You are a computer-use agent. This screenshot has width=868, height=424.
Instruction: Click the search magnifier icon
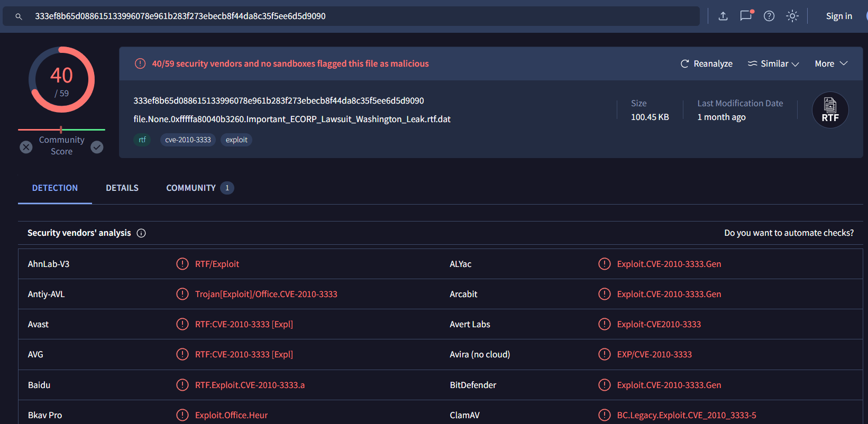click(19, 16)
